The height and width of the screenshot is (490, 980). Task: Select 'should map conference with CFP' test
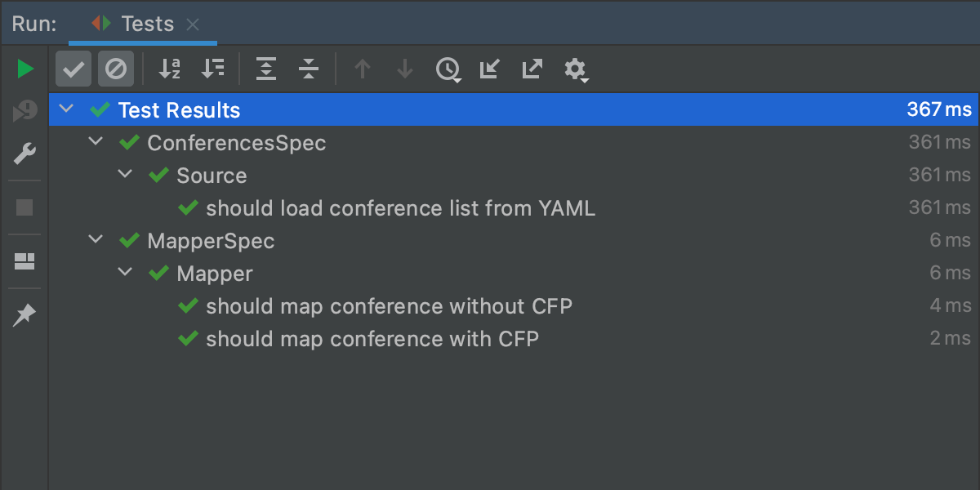point(372,339)
